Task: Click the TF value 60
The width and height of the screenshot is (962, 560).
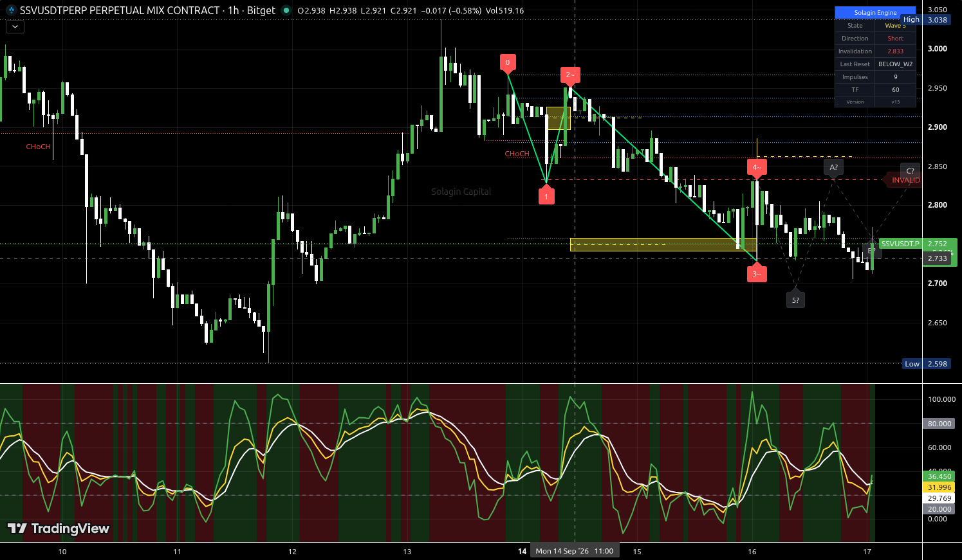Action: 895,90
